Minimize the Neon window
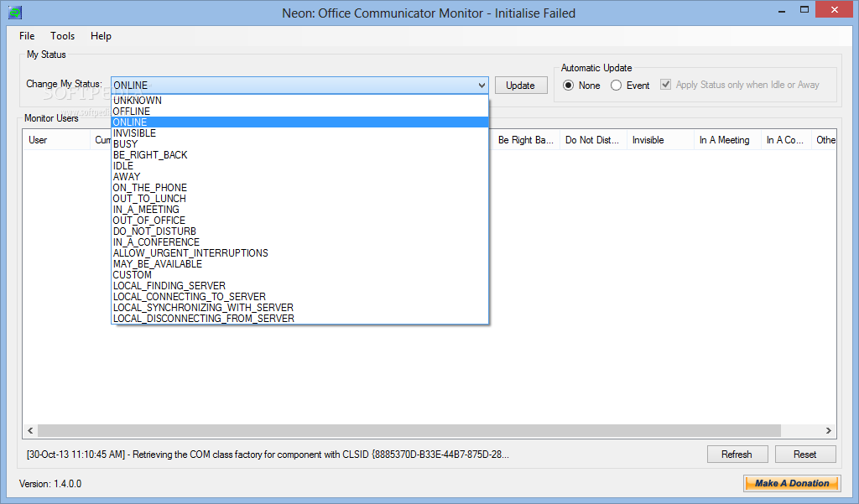Image resolution: width=859 pixels, height=504 pixels. 782,10
